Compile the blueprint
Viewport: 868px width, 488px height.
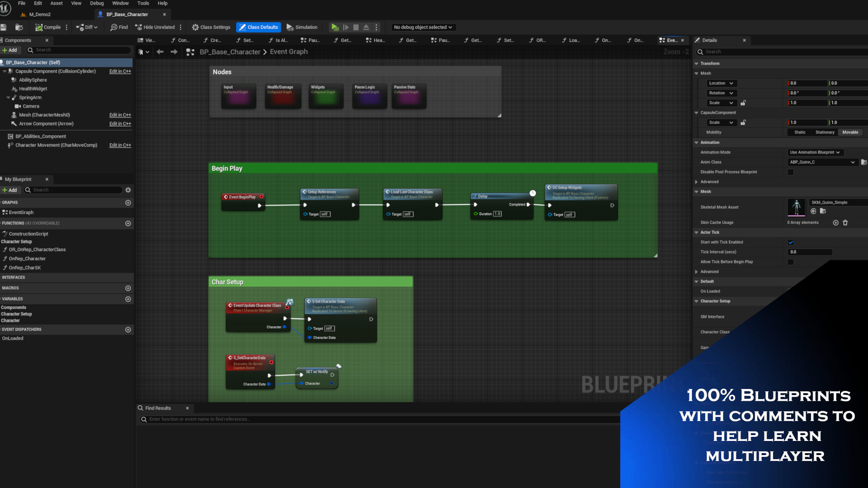pyautogui.click(x=48, y=27)
